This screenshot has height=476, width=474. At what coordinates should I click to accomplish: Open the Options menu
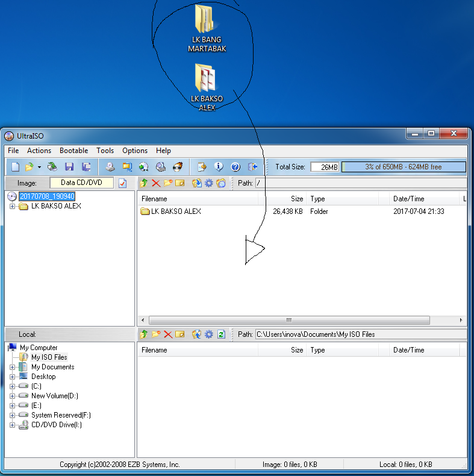(135, 151)
